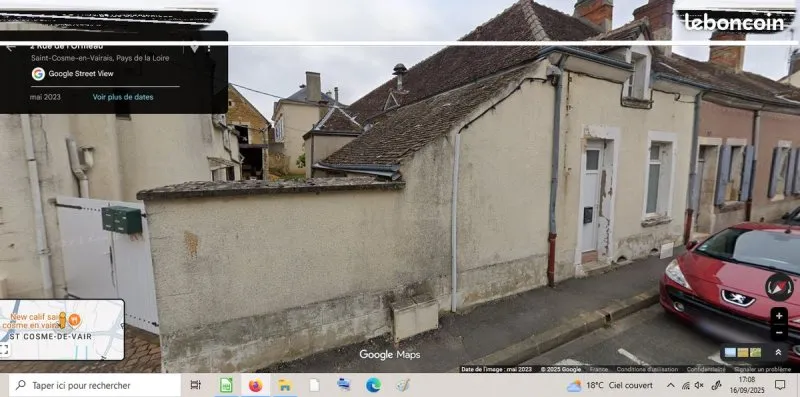Open the blank document icon in taskbar
This screenshot has height=397, width=800.
click(x=314, y=385)
